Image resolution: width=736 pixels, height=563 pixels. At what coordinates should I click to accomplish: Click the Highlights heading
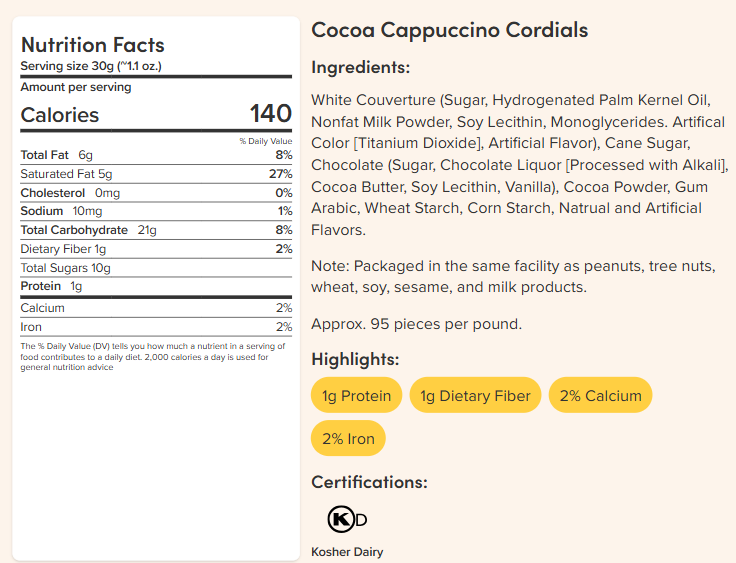click(x=355, y=359)
